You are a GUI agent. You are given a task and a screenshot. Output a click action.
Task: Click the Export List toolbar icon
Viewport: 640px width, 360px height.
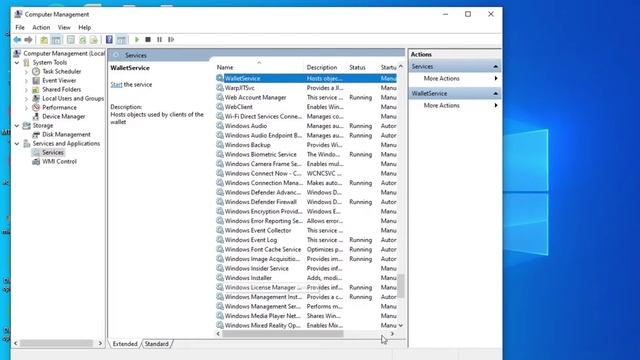(94, 40)
